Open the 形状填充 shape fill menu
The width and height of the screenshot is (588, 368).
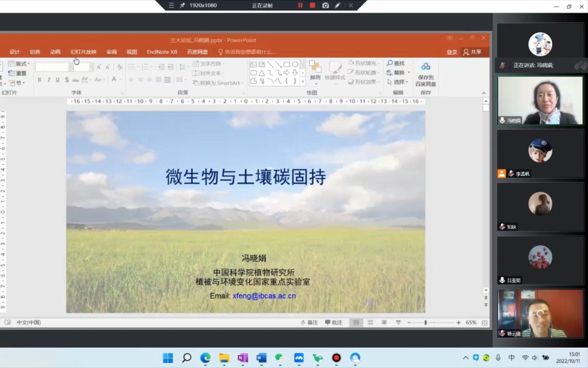point(364,63)
